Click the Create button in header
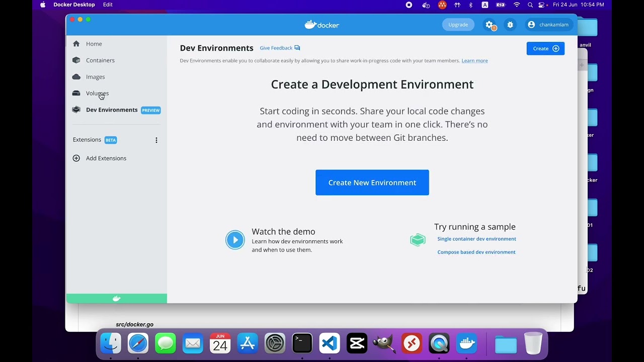The width and height of the screenshot is (644, 362). tap(545, 48)
